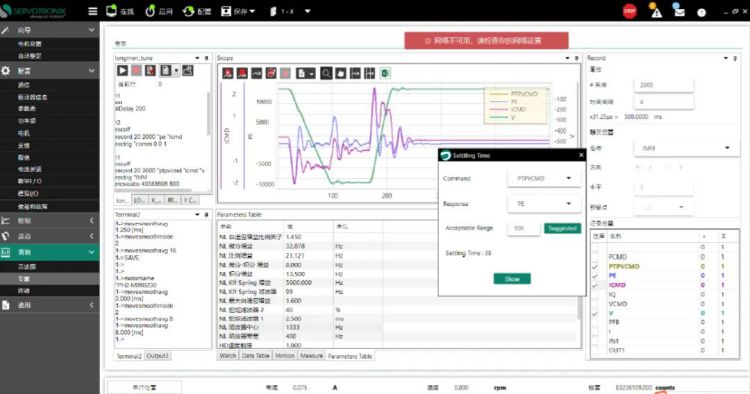Viewport: 750px width, 394px height.
Task: Switch to the Watch tab
Action: pyautogui.click(x=228, y=356)
